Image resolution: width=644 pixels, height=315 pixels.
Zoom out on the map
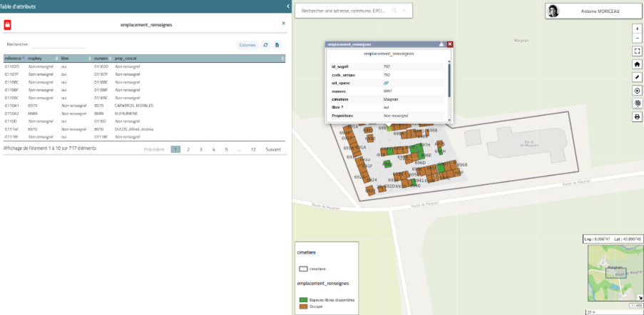(637, 37)
